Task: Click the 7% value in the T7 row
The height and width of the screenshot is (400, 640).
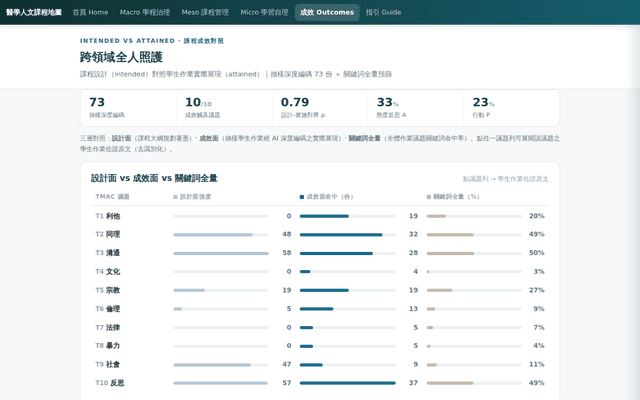Action: (539, 327)
